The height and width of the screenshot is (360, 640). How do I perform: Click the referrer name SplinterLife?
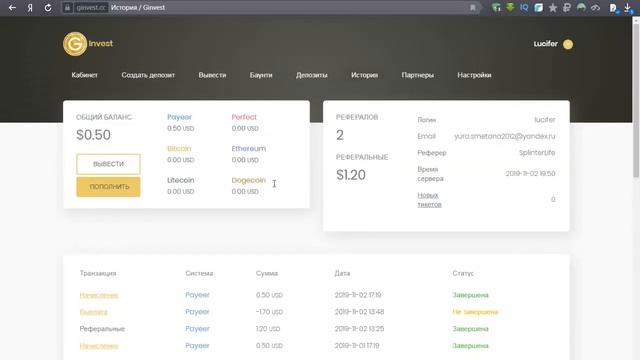click(537, 153)
